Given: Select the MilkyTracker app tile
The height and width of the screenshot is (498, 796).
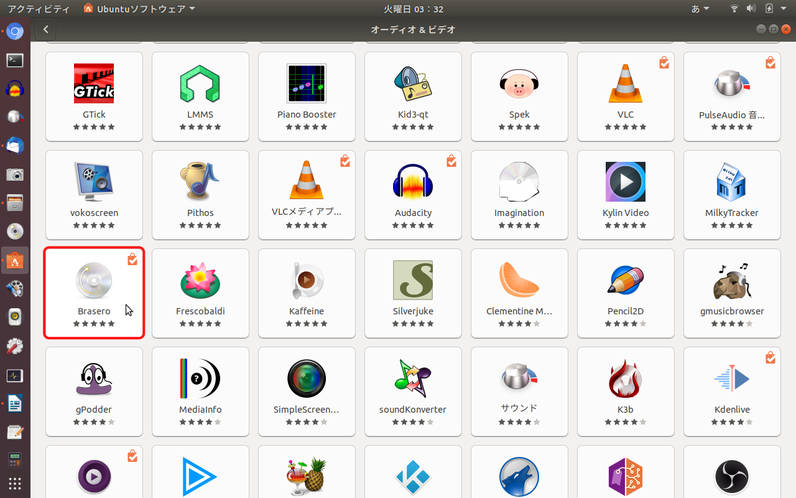Looking at the screenshot, I should [732, 195].
